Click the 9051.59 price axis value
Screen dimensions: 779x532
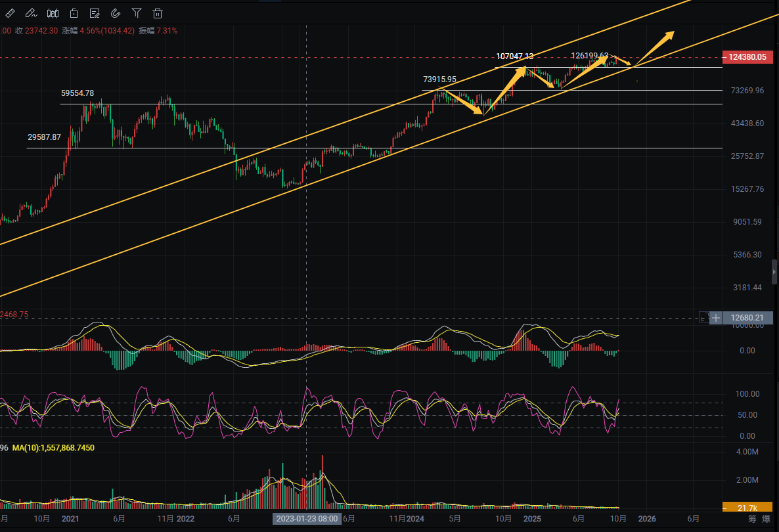747,221
